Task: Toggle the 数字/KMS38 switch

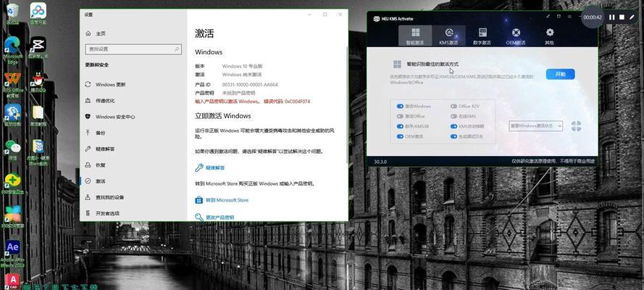Action: (x=400, y=126)
